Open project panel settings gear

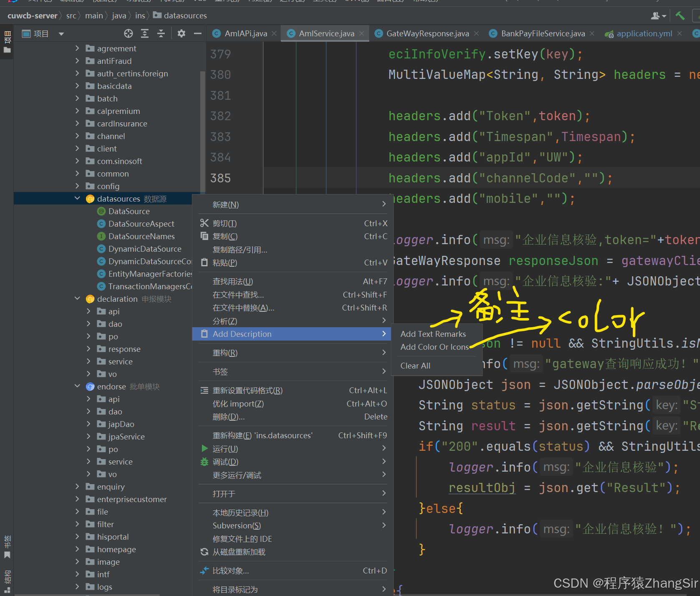point(181,33)
